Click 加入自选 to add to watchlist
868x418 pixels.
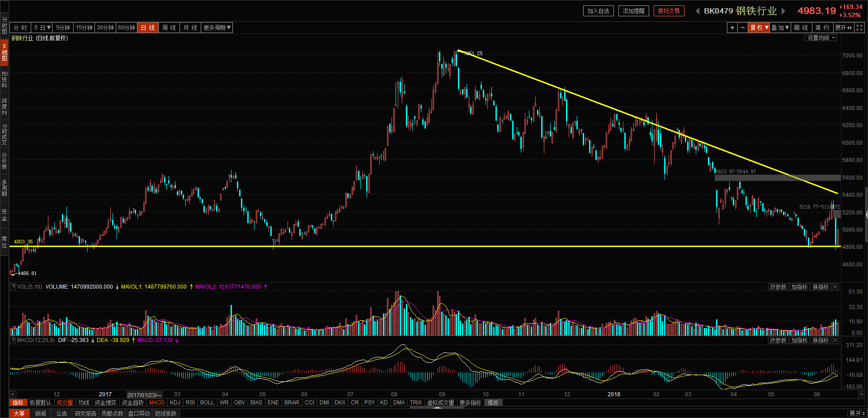(x=598, y=11)
